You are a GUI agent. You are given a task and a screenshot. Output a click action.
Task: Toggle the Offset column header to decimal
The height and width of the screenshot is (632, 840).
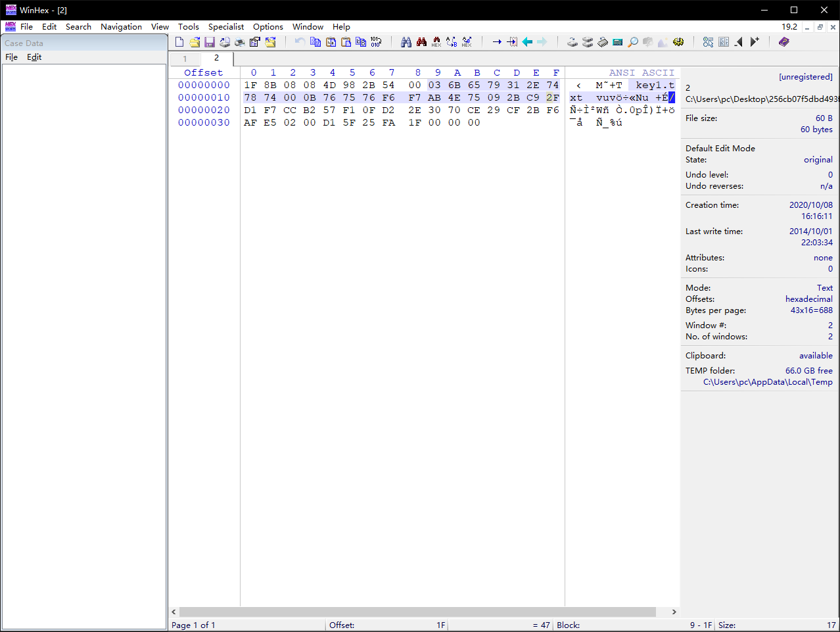pyautogui.click(x=202, y=72)
